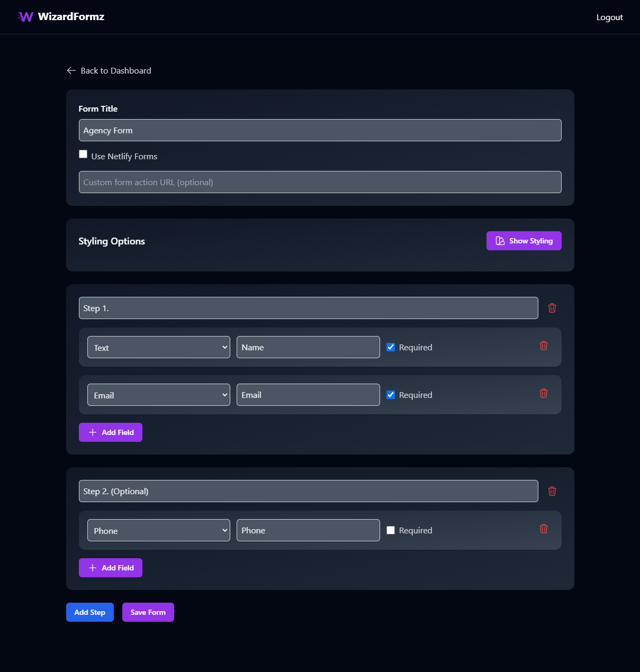
Task: Delete Step 1 using its trash icon
Action: click(x=552, y=307)
